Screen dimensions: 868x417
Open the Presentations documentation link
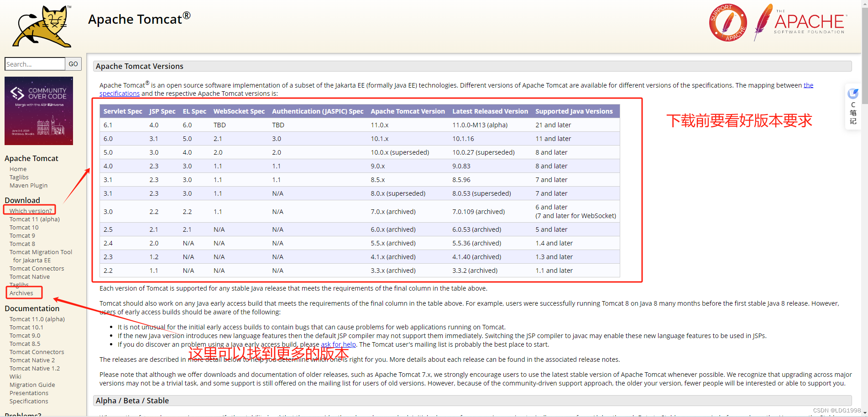(x=29, y=393)
